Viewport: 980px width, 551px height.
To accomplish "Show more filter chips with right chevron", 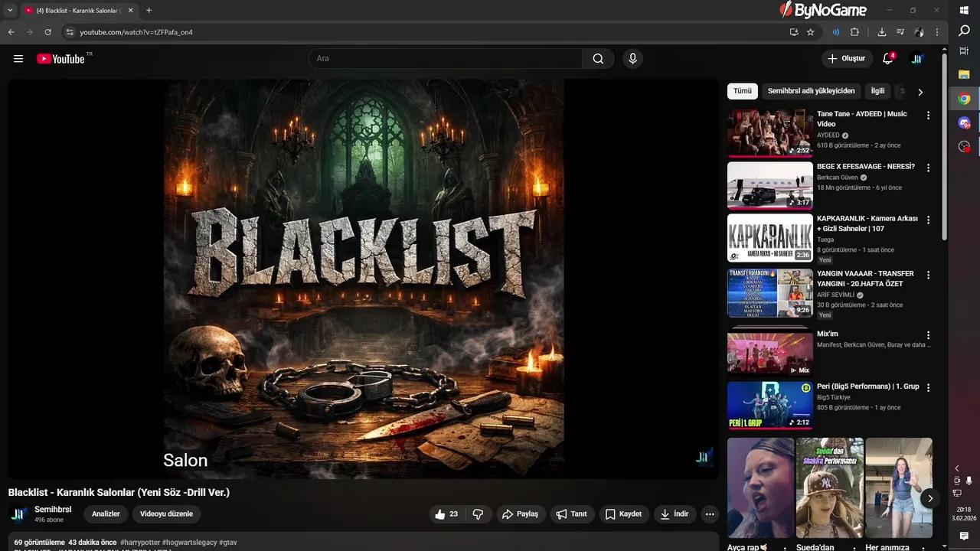I will 920,92.
